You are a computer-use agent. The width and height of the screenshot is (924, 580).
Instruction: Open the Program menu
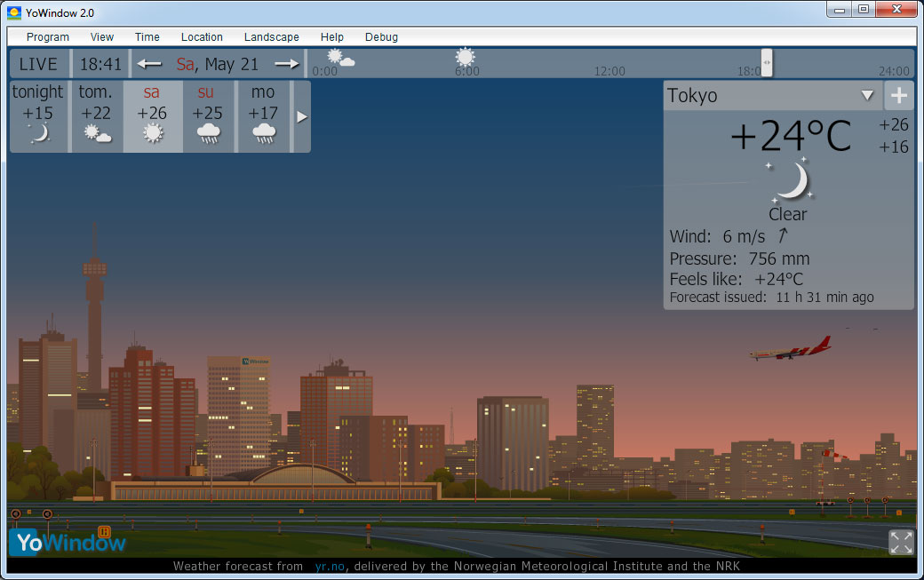click(x=48, y=37)
